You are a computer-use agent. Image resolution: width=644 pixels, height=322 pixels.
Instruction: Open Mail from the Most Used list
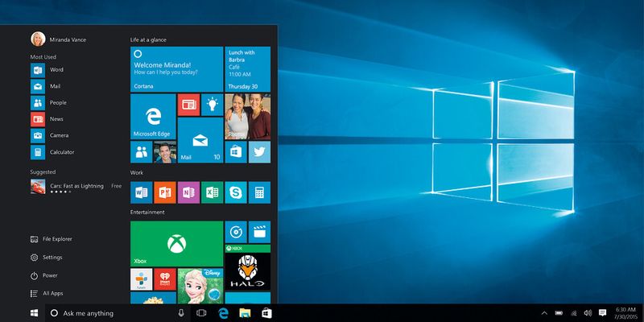click(x=46, y=86)
